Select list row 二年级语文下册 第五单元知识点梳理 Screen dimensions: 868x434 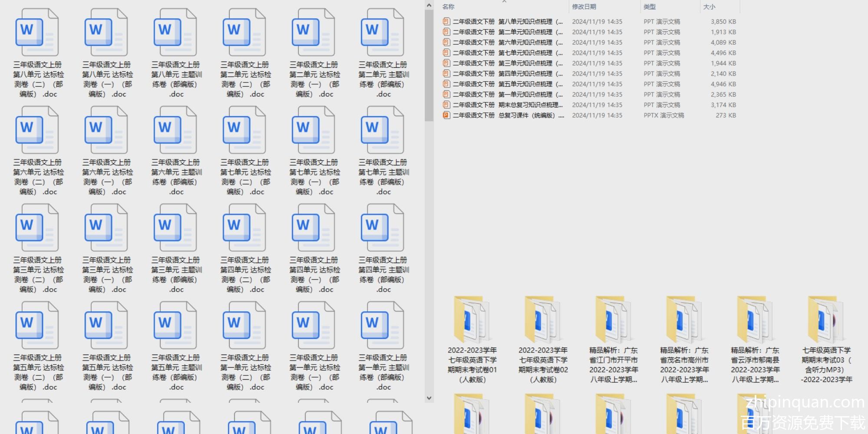tap(589, 84)
